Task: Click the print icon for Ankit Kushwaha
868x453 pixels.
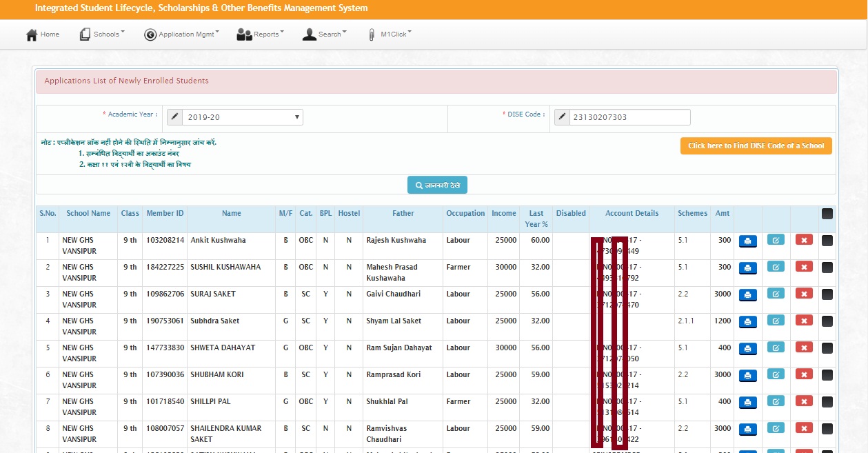Action: pyautogui.click(x=748, y=241)
